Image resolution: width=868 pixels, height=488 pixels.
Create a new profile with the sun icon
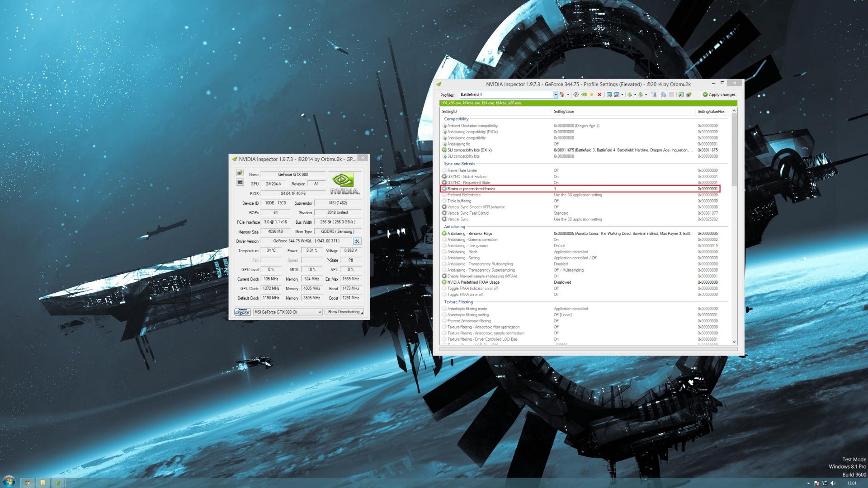coord(592,94)
